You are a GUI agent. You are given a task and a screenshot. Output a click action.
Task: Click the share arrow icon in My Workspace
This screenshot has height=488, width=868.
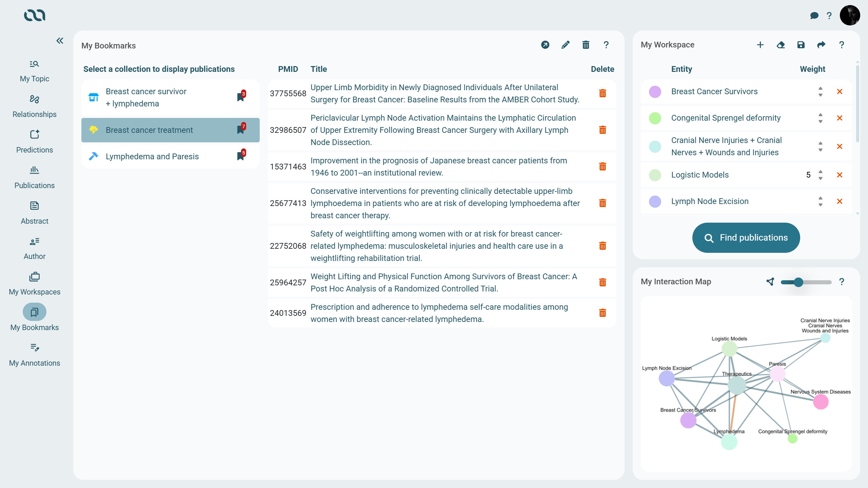tap(821, 45)
